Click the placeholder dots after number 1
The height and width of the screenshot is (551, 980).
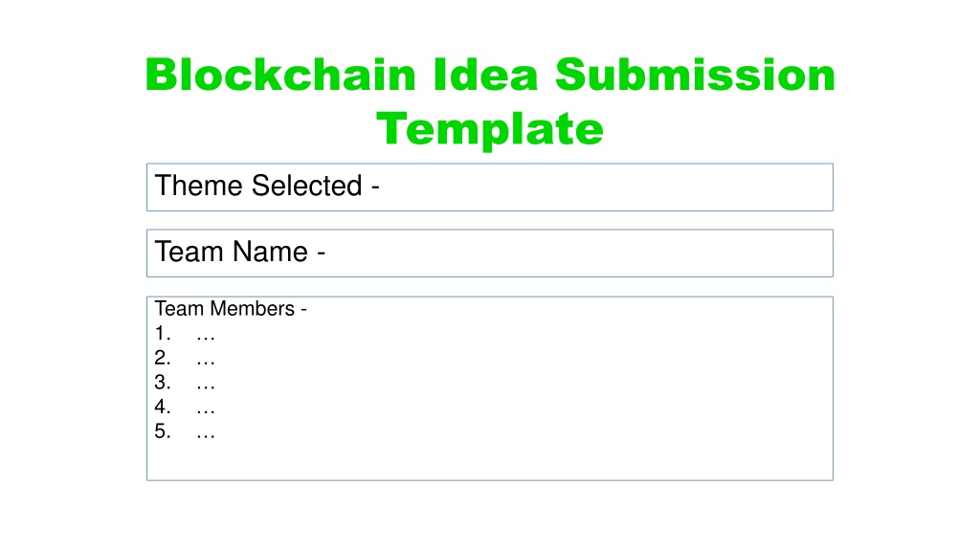[206, 336]
